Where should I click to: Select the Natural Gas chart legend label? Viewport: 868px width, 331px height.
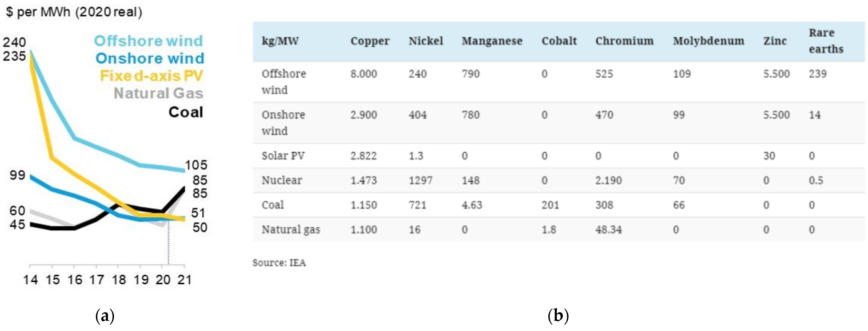point(158,93)
